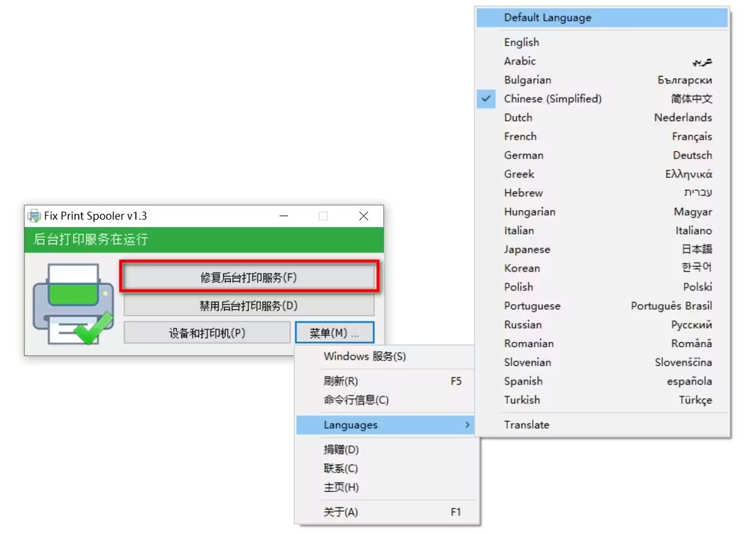Image resolution: width=756 pixels, height=534 pixels.
Task: Choose 刷新(R) refresh menu item
Action: pyautogui.click(x=341, y=381)
